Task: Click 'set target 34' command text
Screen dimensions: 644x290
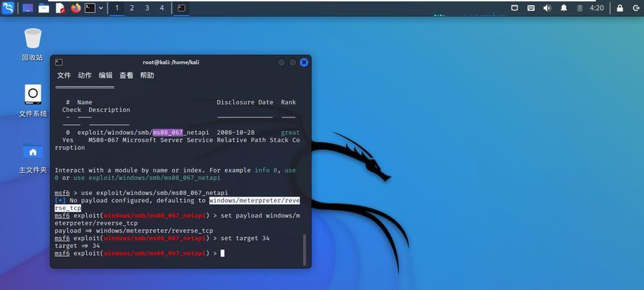Action: [245, 239]
